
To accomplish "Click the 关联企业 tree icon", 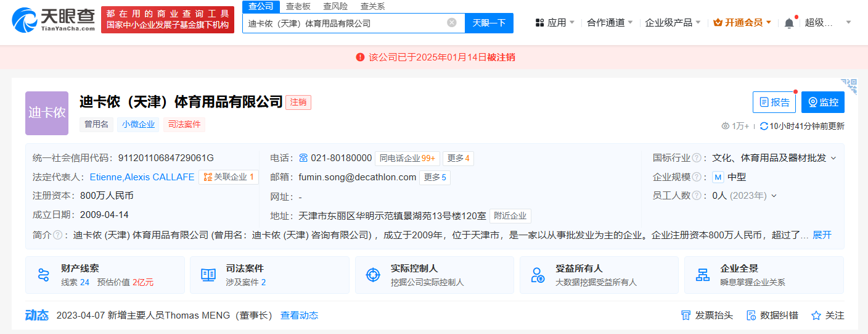I will [208, 177].
